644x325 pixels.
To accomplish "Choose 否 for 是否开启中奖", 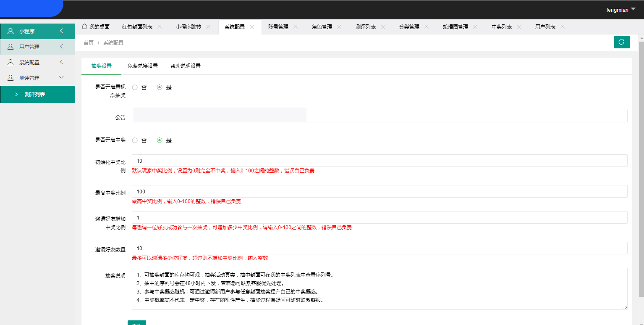I will tap(134, 140).
